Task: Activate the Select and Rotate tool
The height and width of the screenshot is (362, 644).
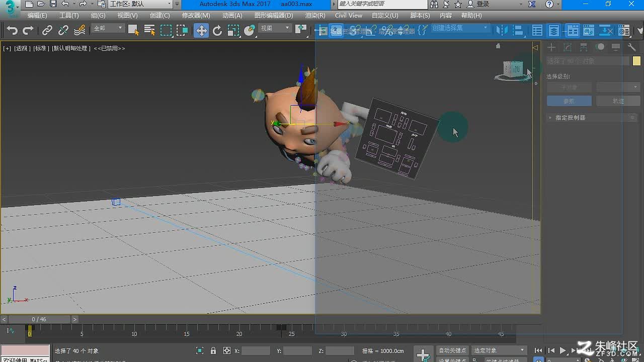Action: [x=217, y=31]
